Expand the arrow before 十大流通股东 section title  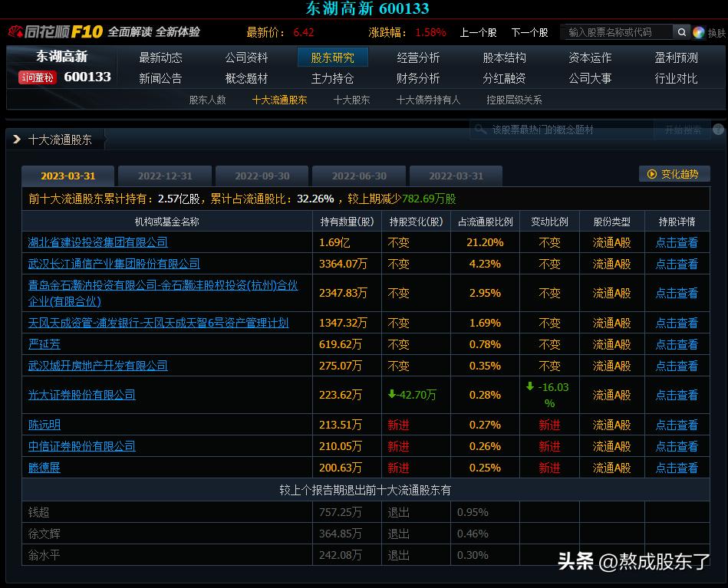tap(17, 139)
